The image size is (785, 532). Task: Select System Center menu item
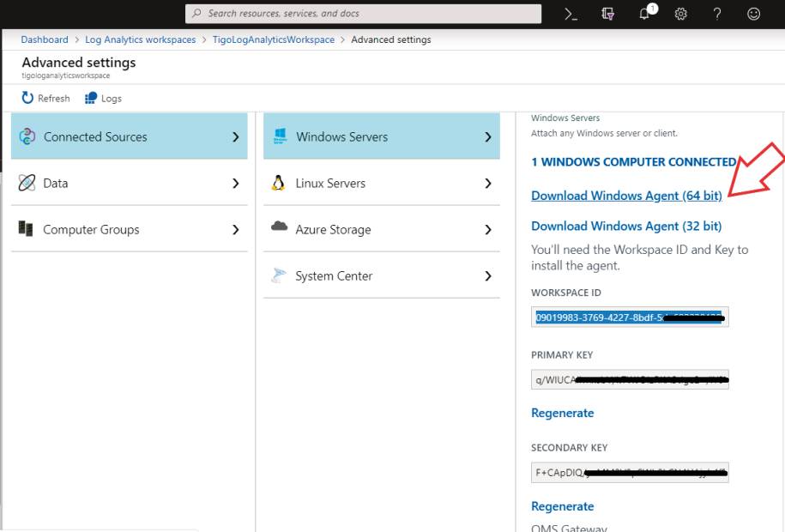(382, 276)
